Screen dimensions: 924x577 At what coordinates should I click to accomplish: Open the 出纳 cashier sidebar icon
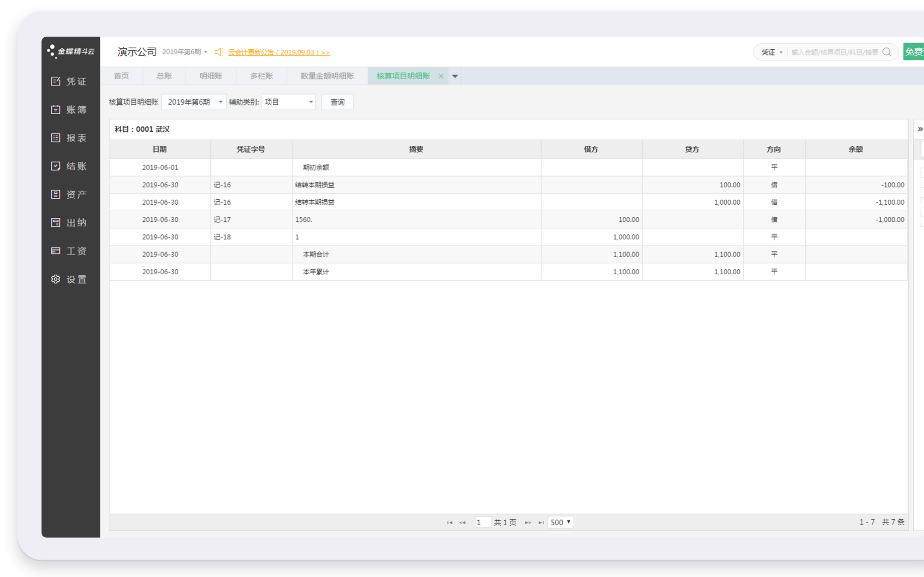56,222
